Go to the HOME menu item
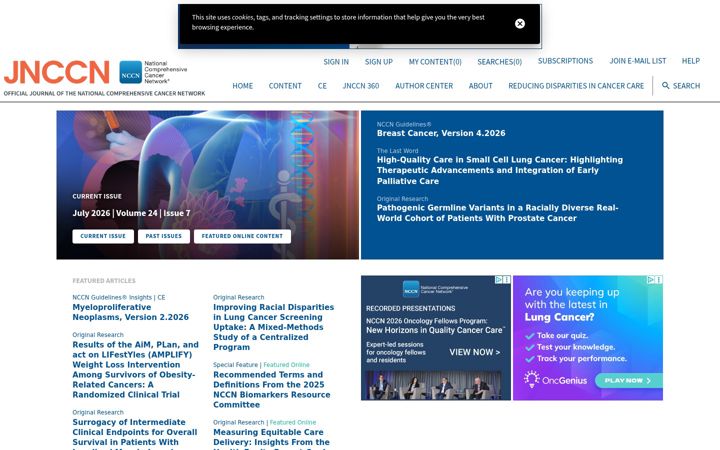 pos(242,85)
